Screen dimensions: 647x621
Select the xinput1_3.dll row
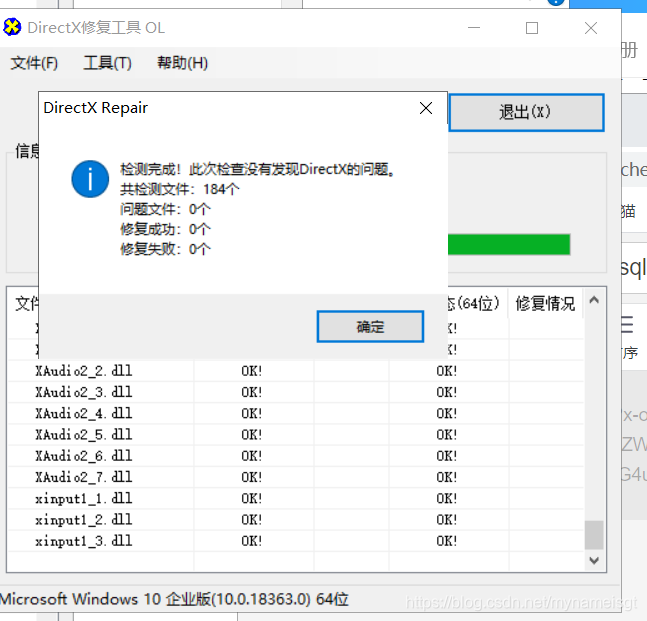[x=295, y=541]
